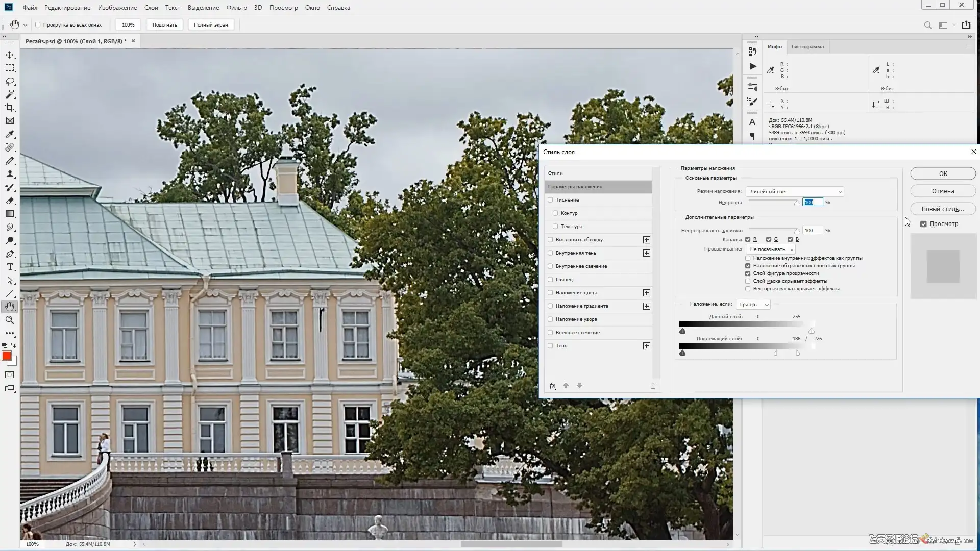
Task: Click the fx add style icon
Action: 552,386
